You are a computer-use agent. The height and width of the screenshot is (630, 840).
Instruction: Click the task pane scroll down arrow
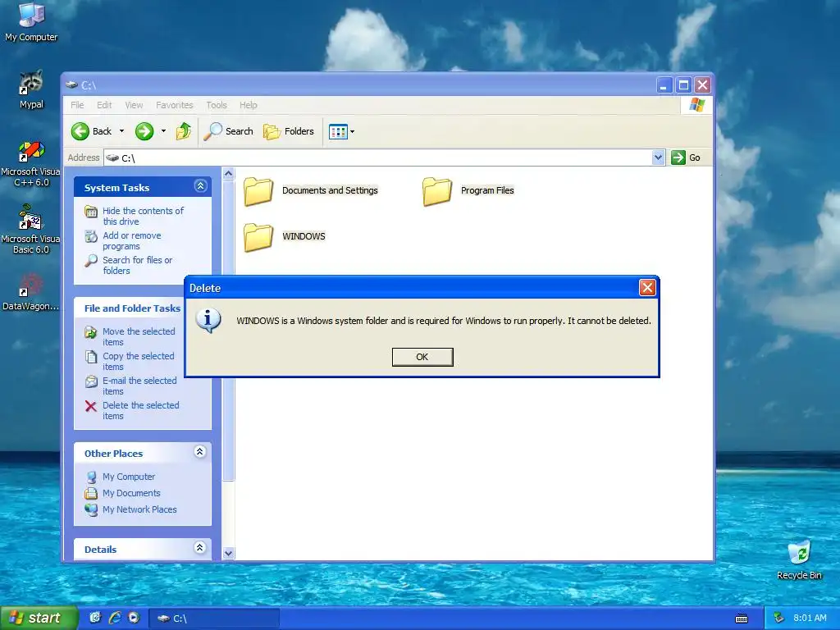point(228,554)
